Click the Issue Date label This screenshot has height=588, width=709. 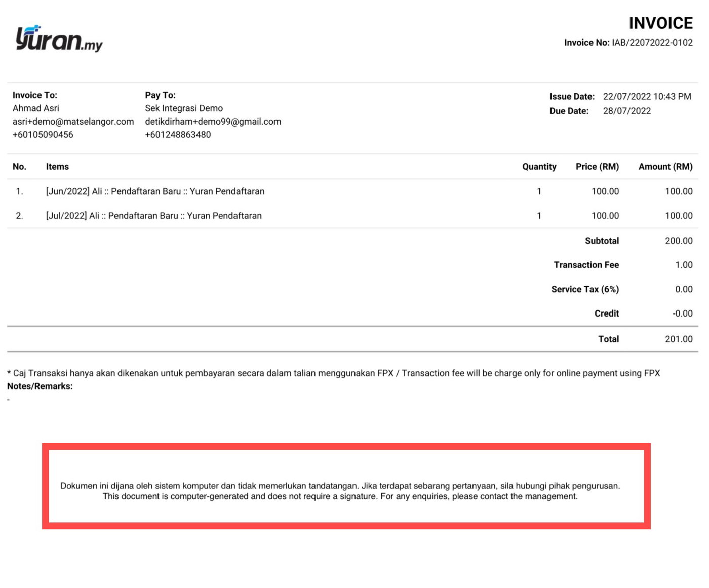click(x=572, y=97)
